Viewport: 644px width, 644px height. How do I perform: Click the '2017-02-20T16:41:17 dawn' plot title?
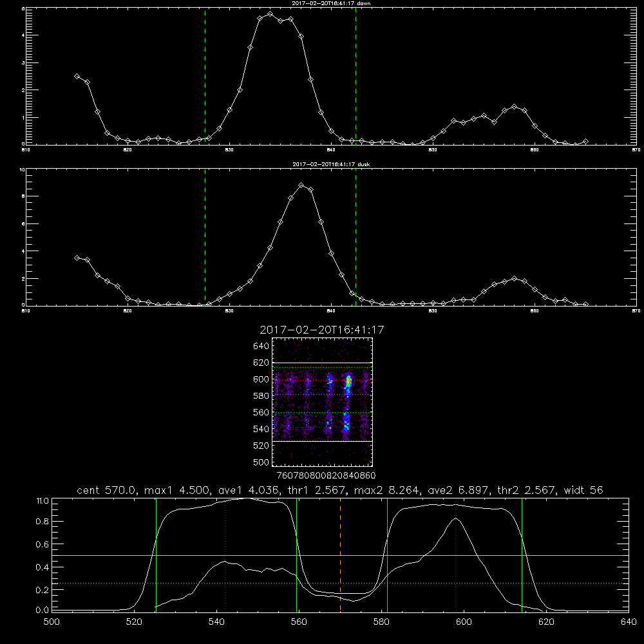click(331, 3)
